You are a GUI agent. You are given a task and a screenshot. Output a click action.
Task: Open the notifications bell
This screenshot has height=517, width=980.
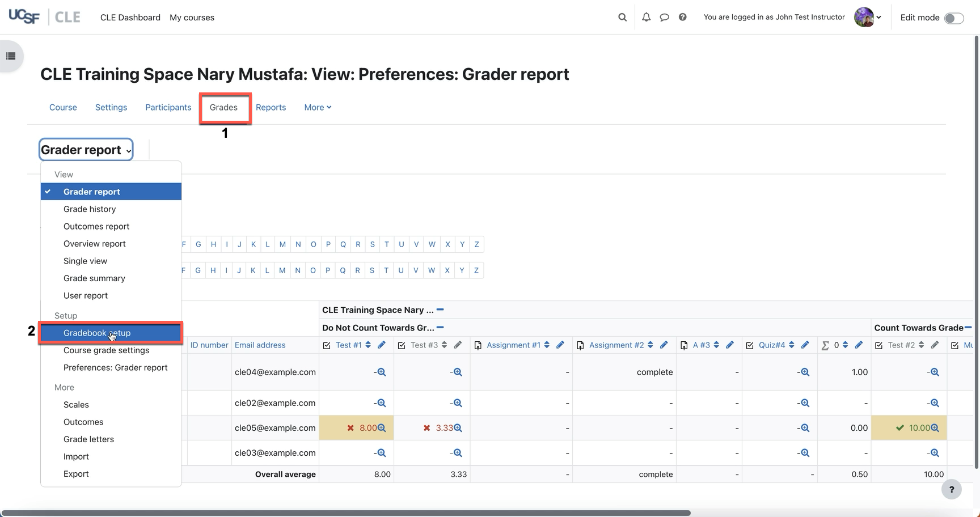click(x=646, y=17)
